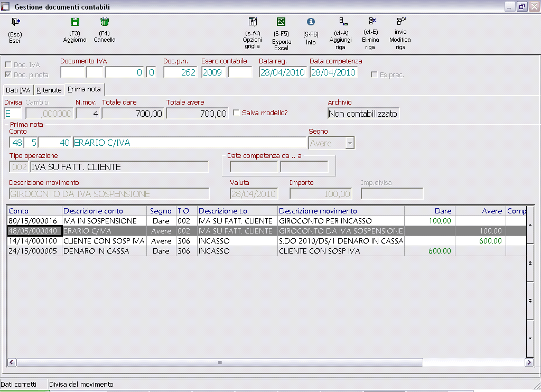This screenshot has height=392, width=541.
Task: Click the F4 Cancella trash icon
Action: click(x=105, y=22)
